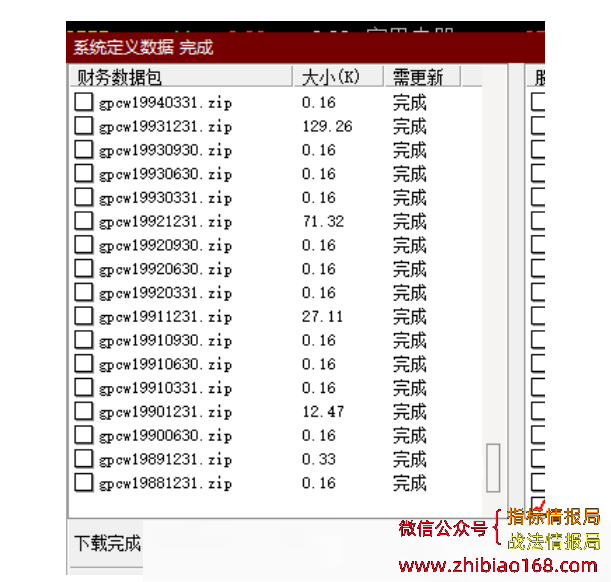Check the gpcw19901231.zip box
This screenshot has width=611, height=582.
(x=84, y=411)
